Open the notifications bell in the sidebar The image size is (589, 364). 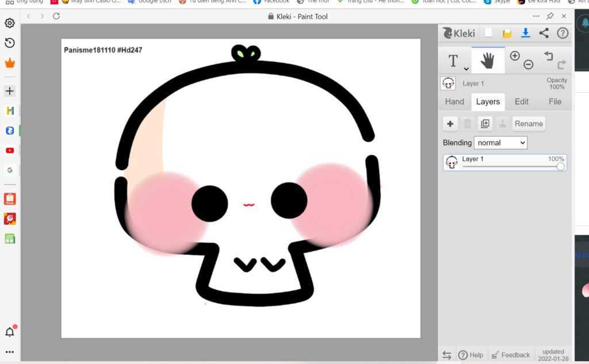(10, 331)
